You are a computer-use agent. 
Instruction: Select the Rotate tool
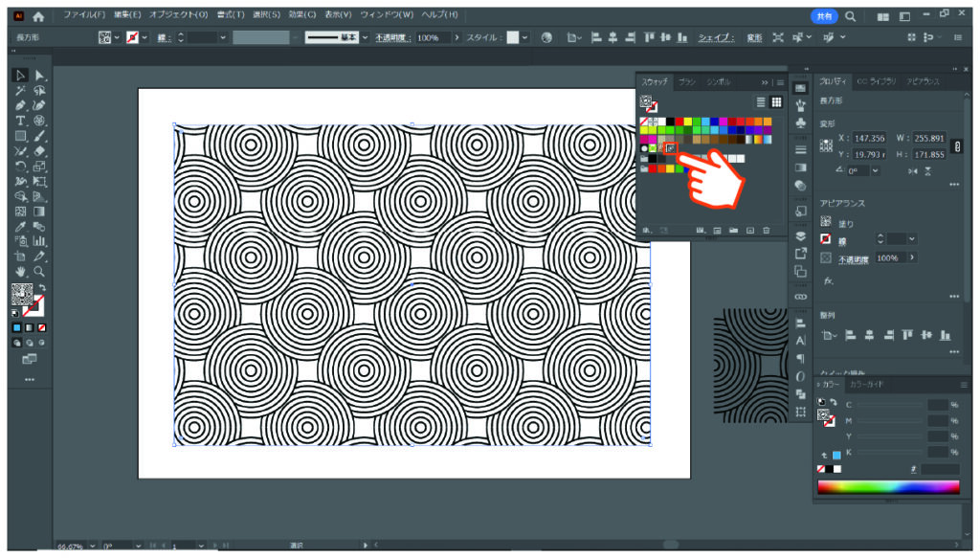click(x=20, y=167)
